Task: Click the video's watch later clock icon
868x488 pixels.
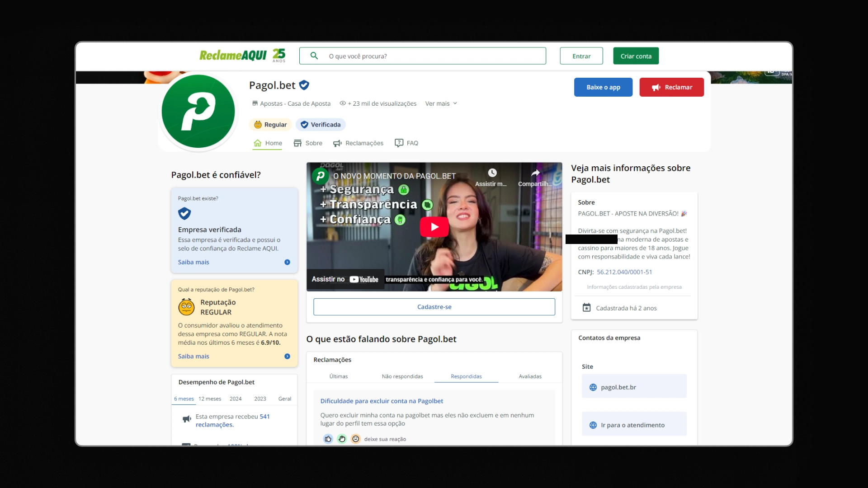Action: point(492,173)
